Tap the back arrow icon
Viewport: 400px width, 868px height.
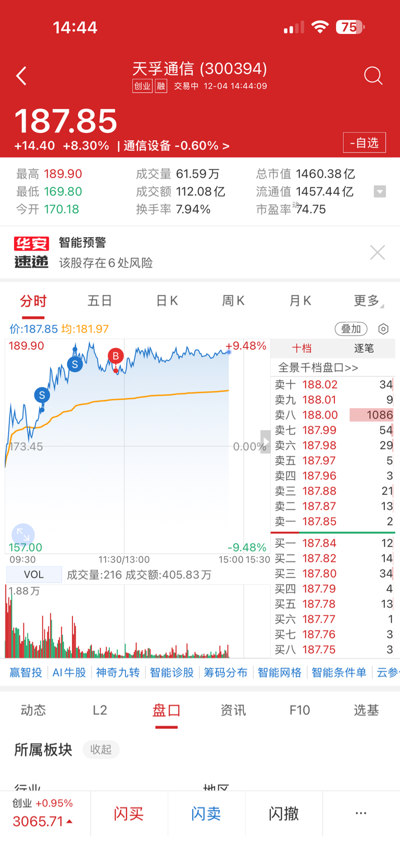pos(21,76)
